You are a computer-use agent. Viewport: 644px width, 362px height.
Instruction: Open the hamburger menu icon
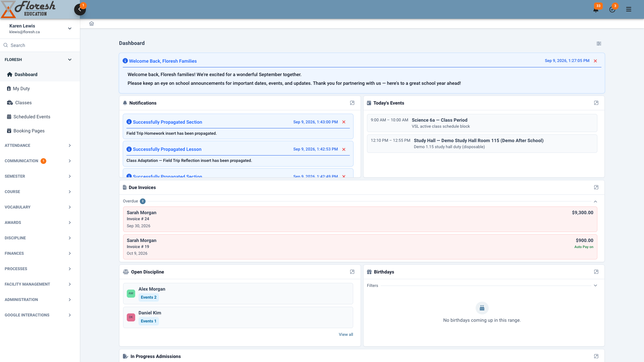coord(629,9)
